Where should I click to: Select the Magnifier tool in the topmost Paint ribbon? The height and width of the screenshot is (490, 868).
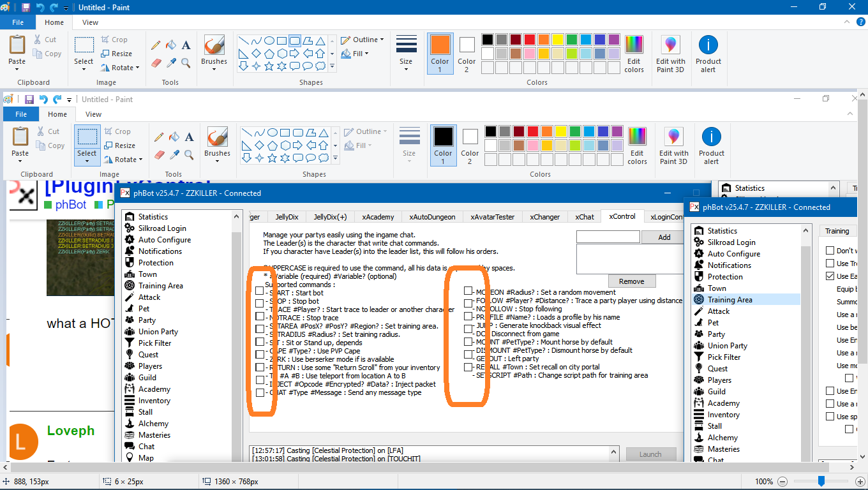(186, 63)
